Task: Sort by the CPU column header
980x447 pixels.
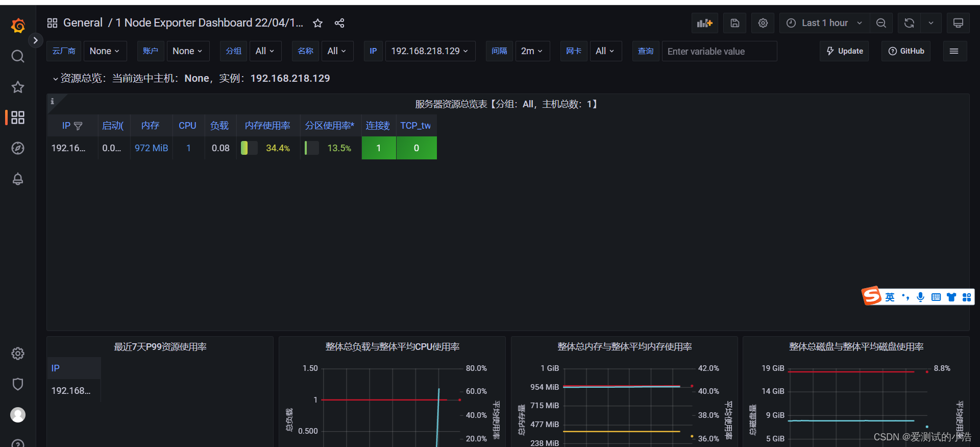Action: [187, 126]
